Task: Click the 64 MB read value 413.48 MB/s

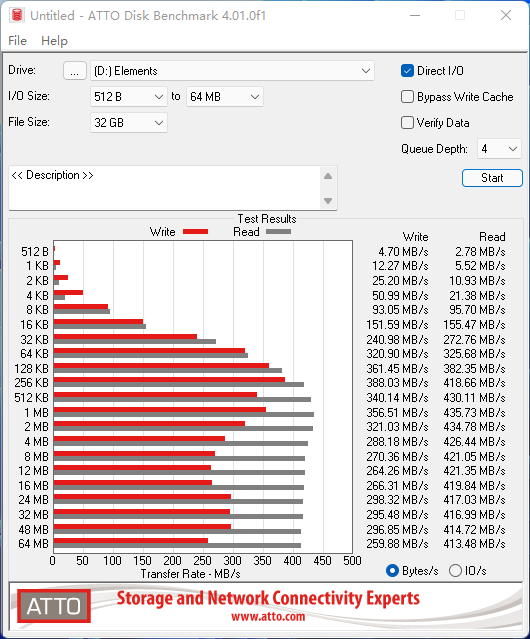Action: 475,544
